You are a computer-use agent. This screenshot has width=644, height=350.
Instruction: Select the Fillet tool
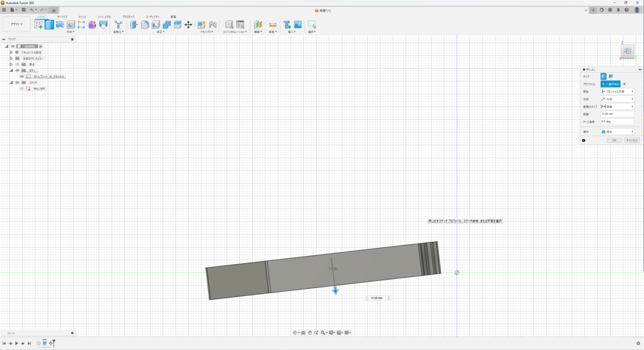click(145, 25)
